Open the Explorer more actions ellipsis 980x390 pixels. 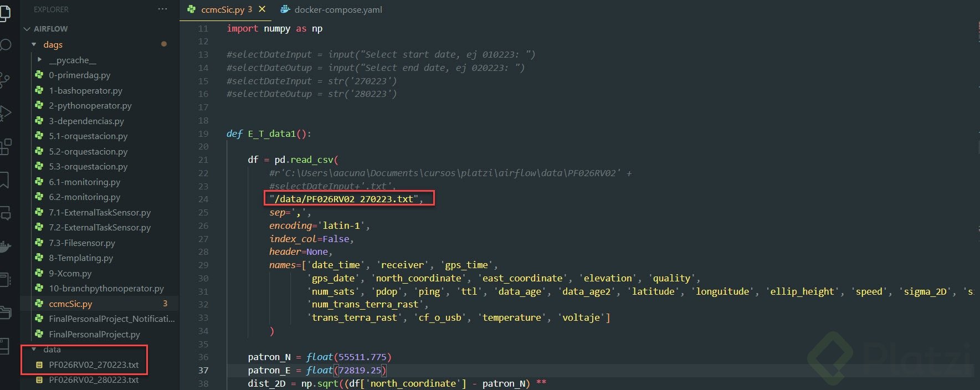click(162, 9)
